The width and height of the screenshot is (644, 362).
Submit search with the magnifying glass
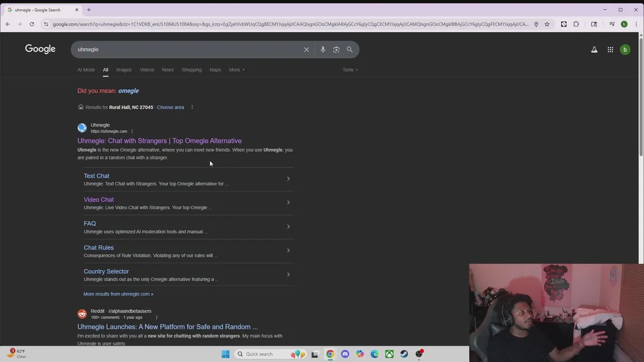click(350, 49)
